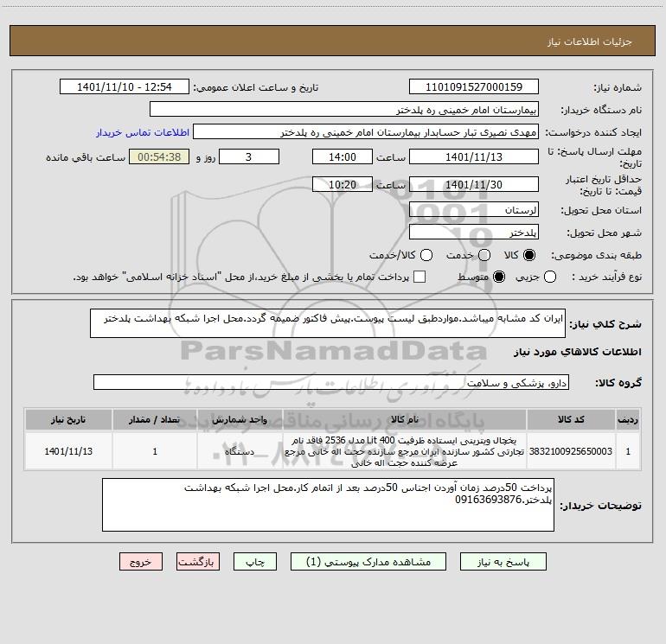Click the توضیحات خریدار notes box

[328, 505]
